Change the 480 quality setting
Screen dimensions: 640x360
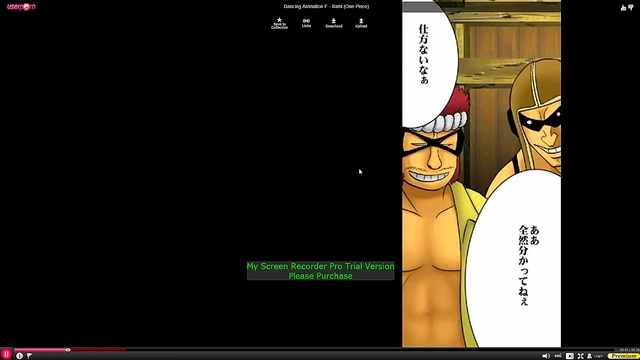click(558, 356)
